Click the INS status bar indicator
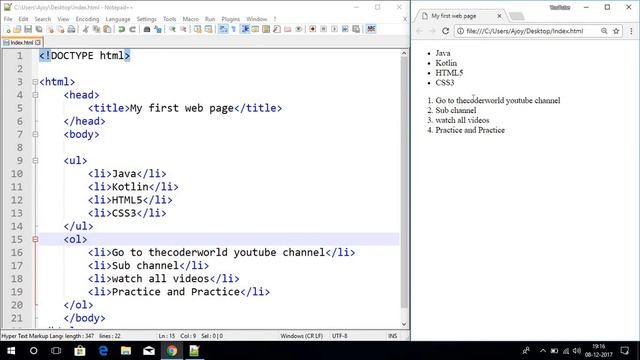 (x=393, y=336)
